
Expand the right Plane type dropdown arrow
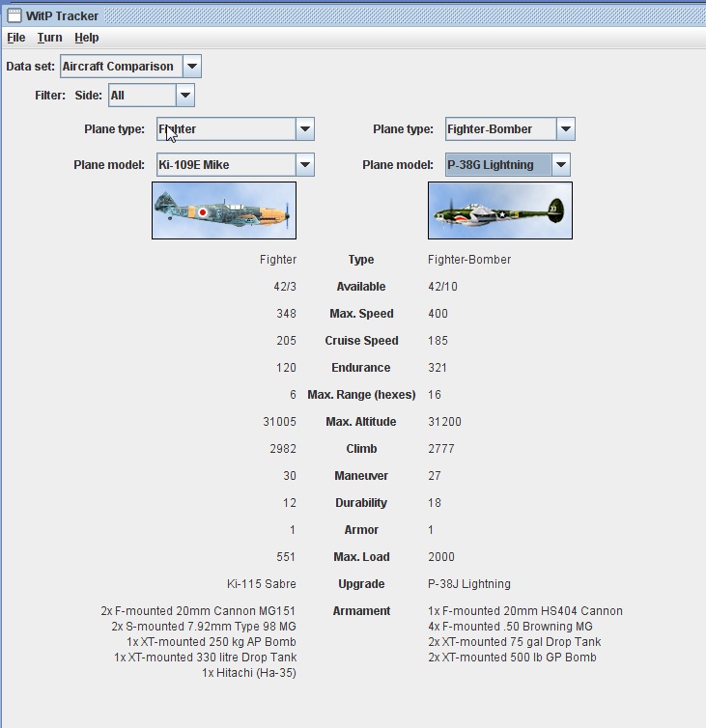(566, 129)
